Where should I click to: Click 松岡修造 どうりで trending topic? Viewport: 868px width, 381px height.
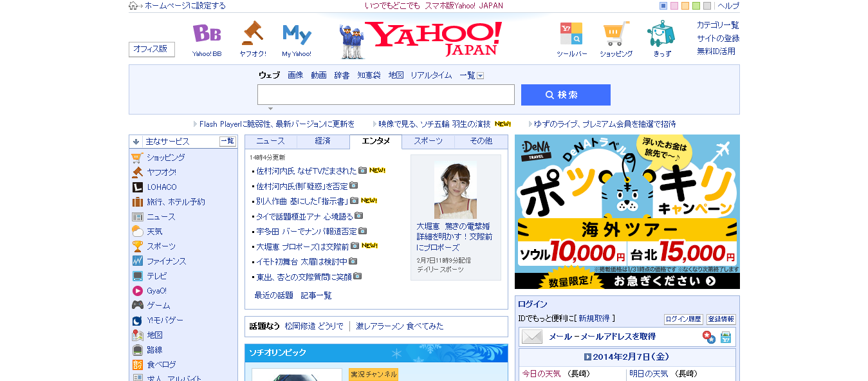click(314, 326)
